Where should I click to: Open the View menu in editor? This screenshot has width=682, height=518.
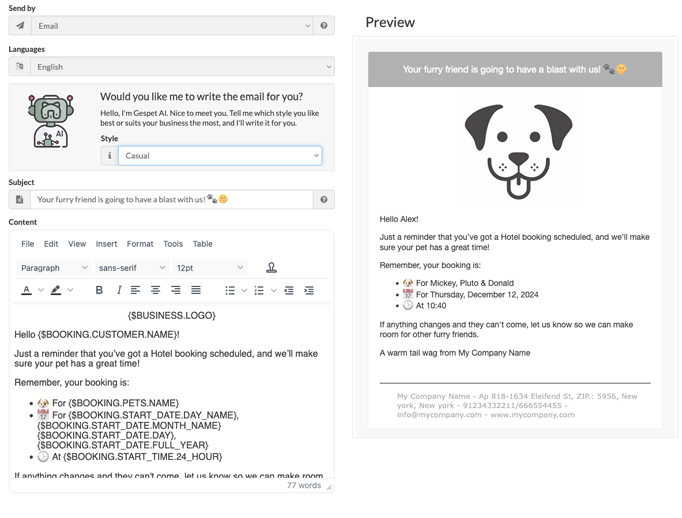click(x=77, y=244)
